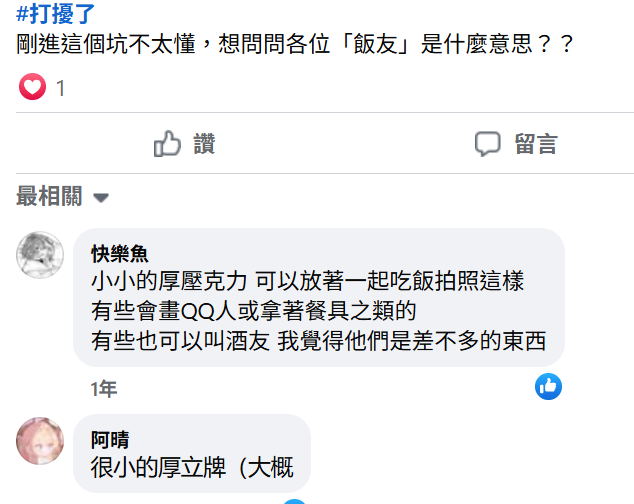Click the comment line mentioning 酒友

(319, 341)
